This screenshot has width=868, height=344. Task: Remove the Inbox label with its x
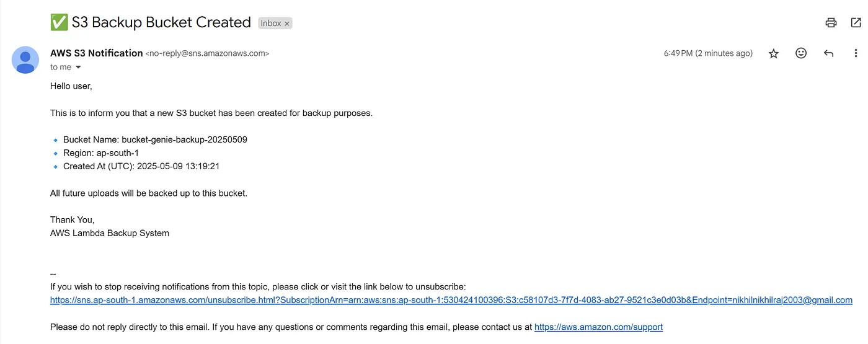[x=286, y=23]
